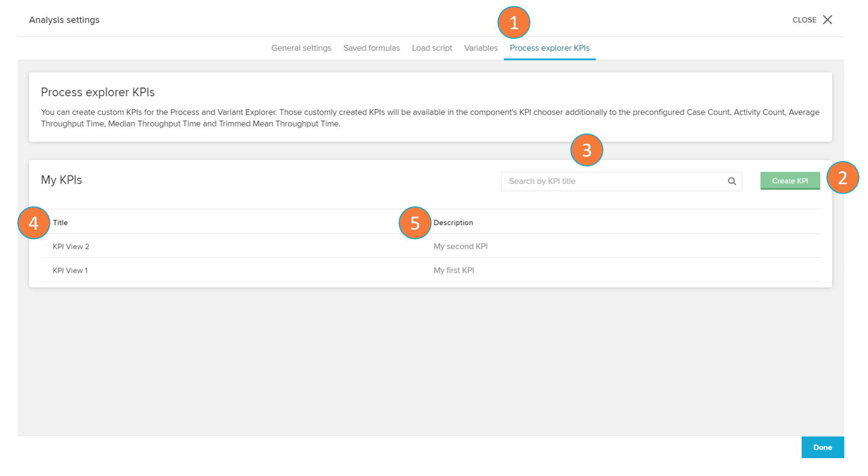Open the KPI View 2 row
Image resolution: width=868 pixels, height=476 pixels.
point(71,246)
